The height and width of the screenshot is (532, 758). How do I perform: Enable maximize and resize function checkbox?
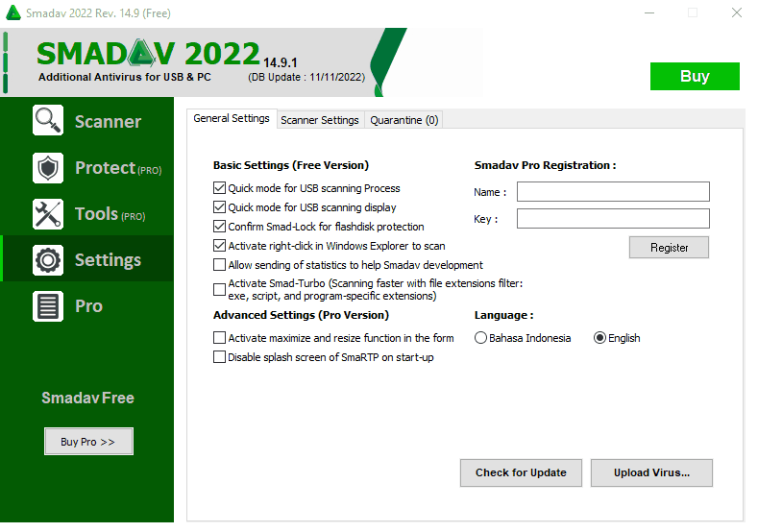219,337
